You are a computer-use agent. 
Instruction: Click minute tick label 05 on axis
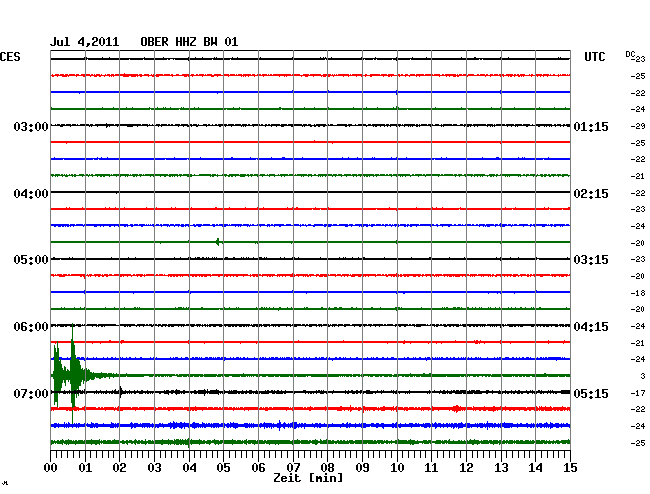click(223, 468)
